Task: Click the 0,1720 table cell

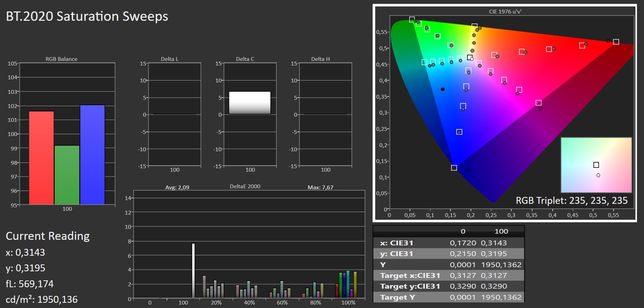Action: 463,243
